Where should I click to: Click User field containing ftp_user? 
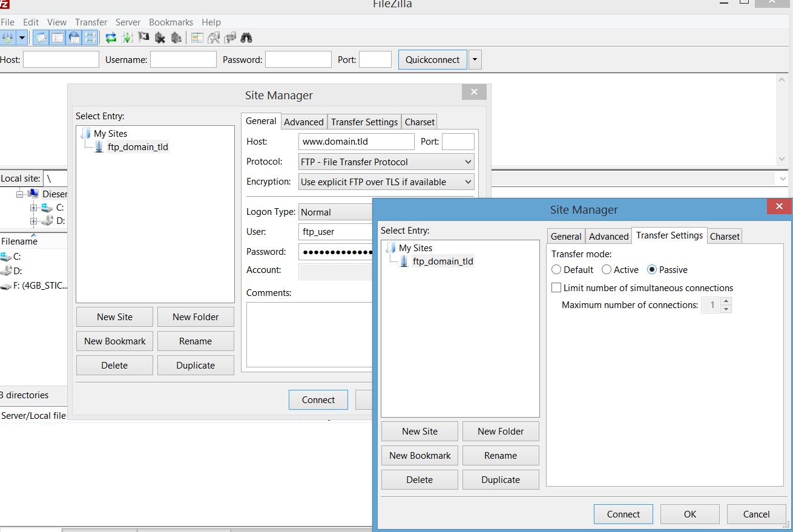pos(336,232)
